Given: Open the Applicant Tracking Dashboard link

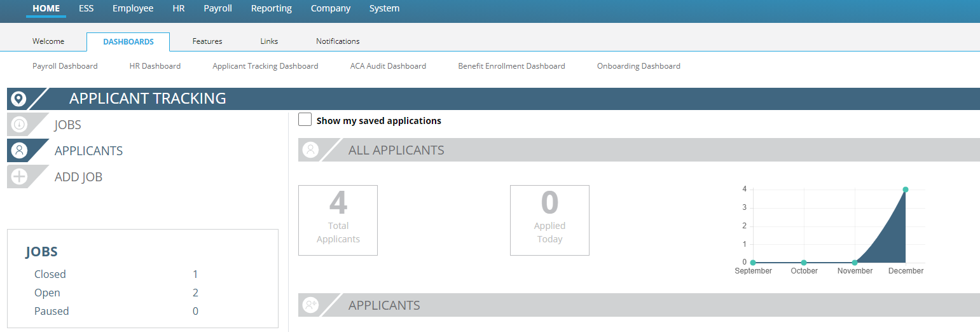Looking at the screenshot, I should point(265,66).
